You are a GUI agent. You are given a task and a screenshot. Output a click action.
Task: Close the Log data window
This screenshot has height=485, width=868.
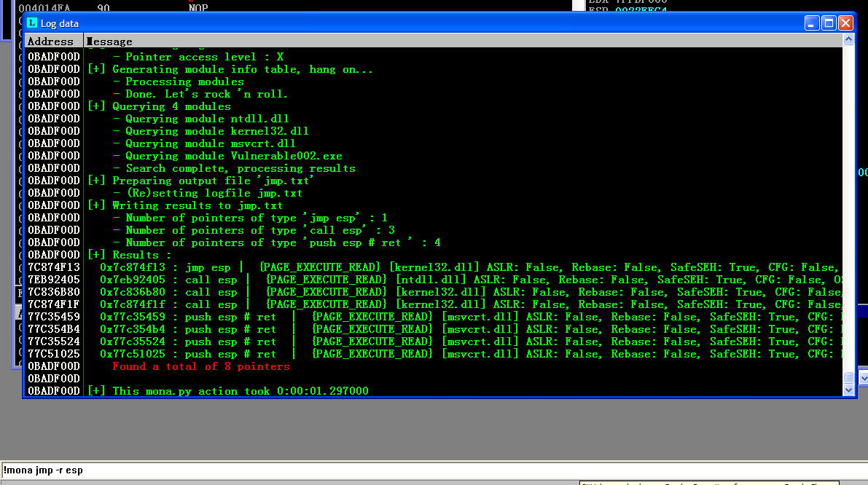(x=845, y=23)
